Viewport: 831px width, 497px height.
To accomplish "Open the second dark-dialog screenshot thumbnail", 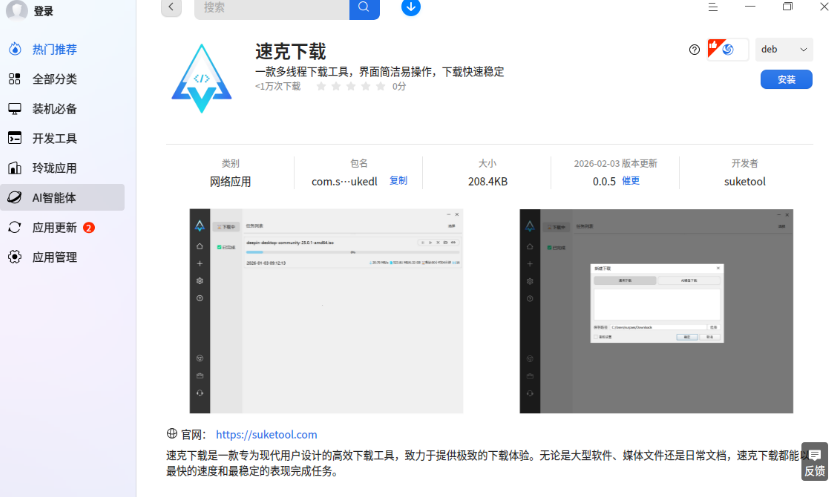I will tap(656, 311).
